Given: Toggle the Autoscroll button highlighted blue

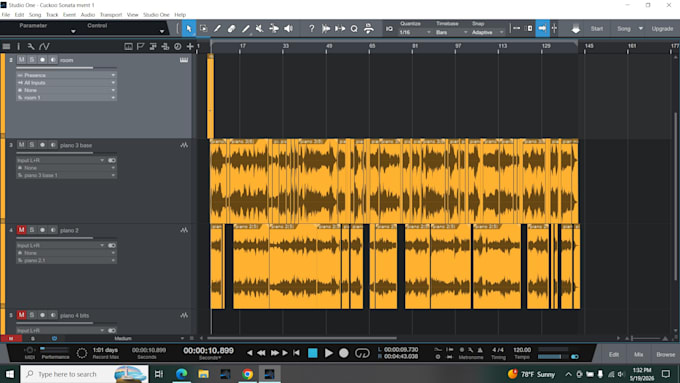Looking at the screenshot, I should (x=543, y=29).
